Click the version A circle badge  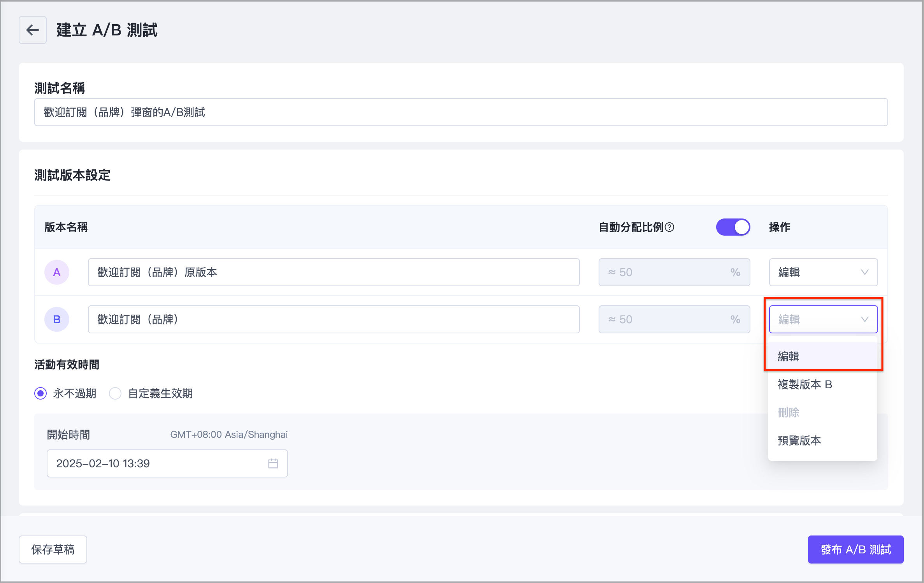click(57, 272)
